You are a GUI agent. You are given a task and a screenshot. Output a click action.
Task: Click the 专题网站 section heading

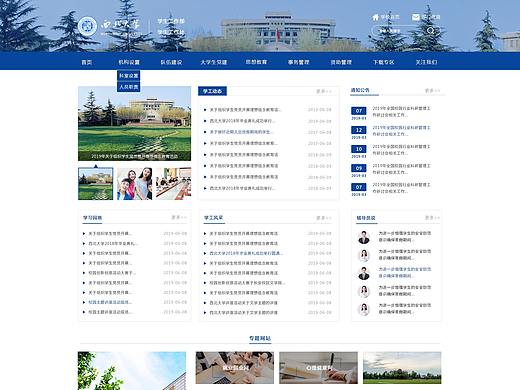tap(260, 338)
